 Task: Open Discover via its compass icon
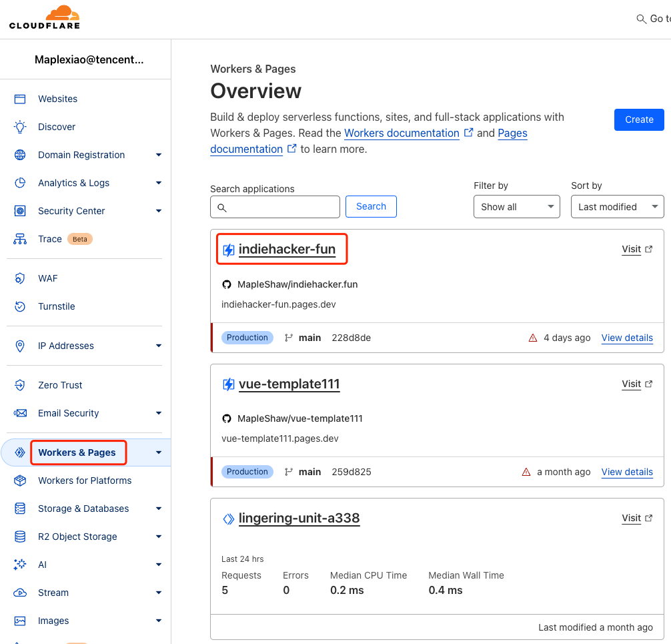[19, 127]
